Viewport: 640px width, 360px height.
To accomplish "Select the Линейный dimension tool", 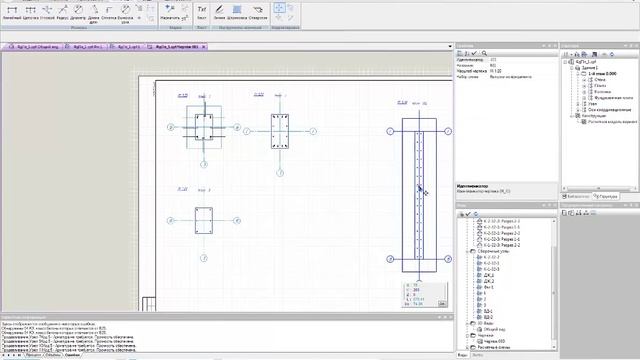I will (12, 13).
